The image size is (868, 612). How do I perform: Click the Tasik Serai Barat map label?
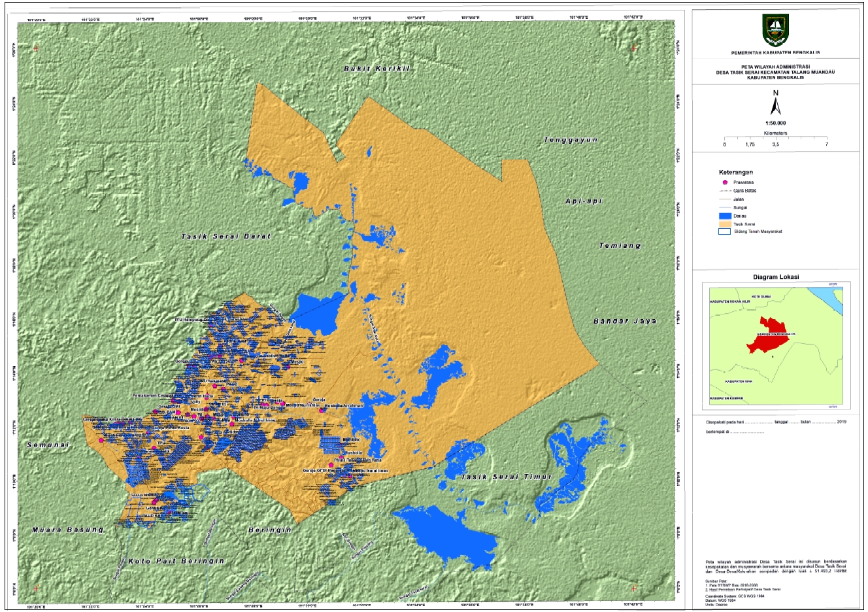click(225, 236)
